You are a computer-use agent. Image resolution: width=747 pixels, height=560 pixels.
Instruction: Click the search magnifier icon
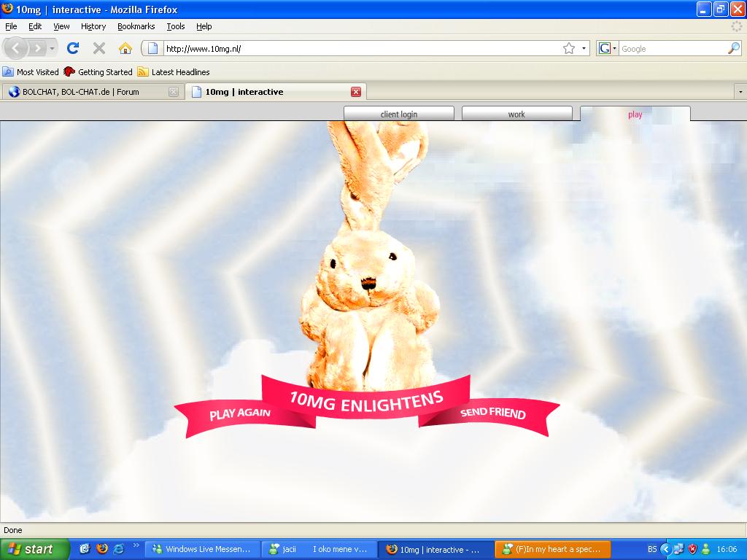(x=734, y=48)
